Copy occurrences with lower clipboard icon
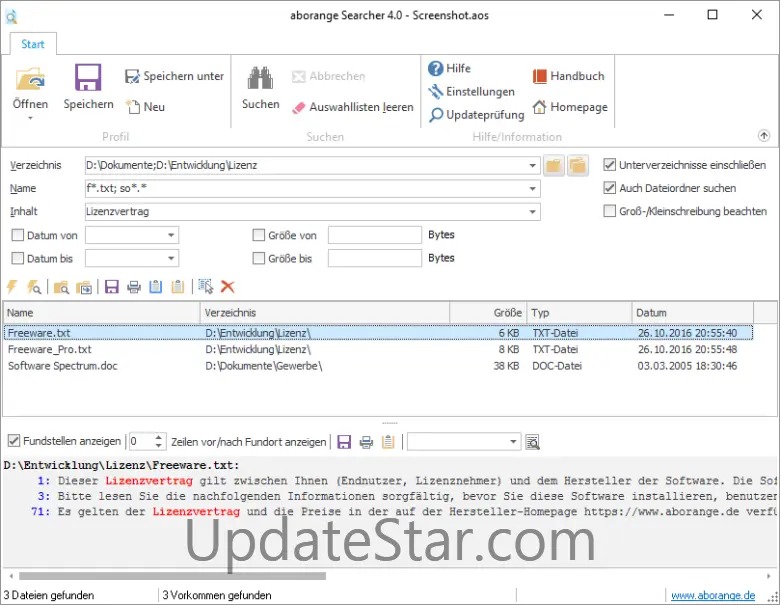 coord(388,442)
